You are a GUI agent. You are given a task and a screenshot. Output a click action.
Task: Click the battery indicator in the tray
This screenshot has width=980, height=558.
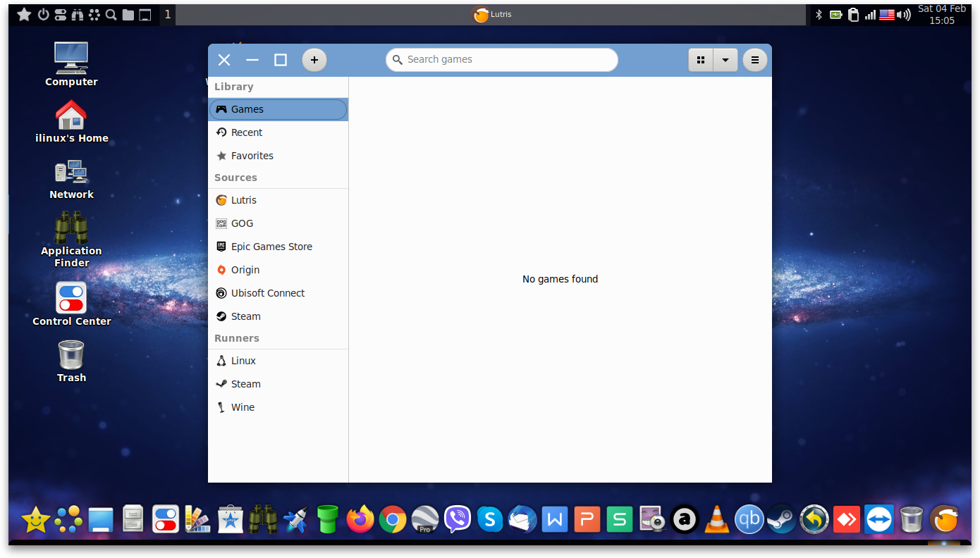(836, 14)
